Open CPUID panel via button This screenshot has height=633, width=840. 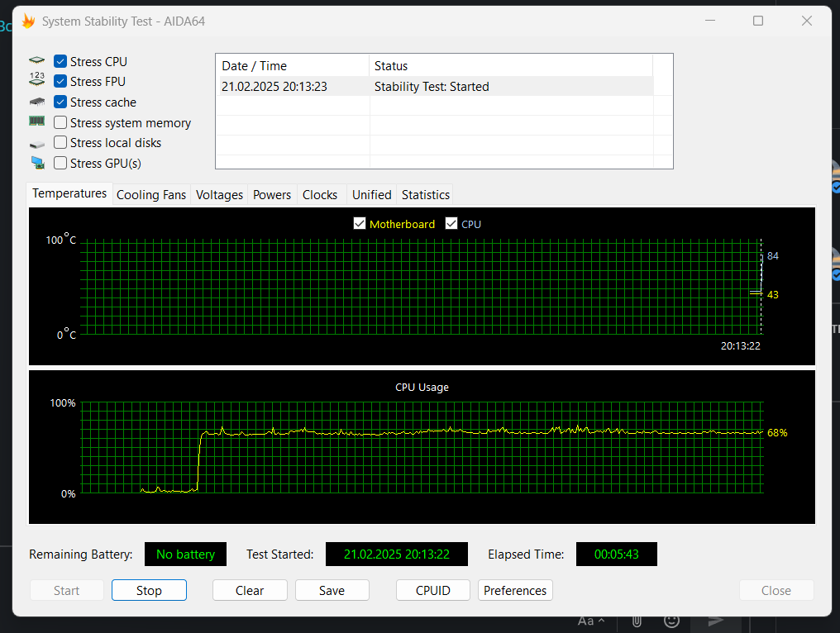tap(433, 590)
